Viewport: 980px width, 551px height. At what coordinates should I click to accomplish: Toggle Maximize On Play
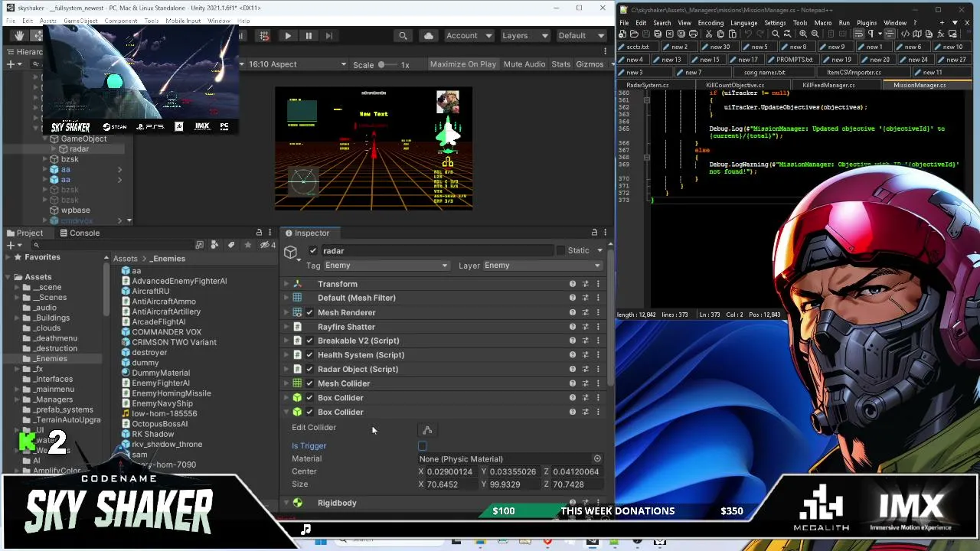(463, 64)
